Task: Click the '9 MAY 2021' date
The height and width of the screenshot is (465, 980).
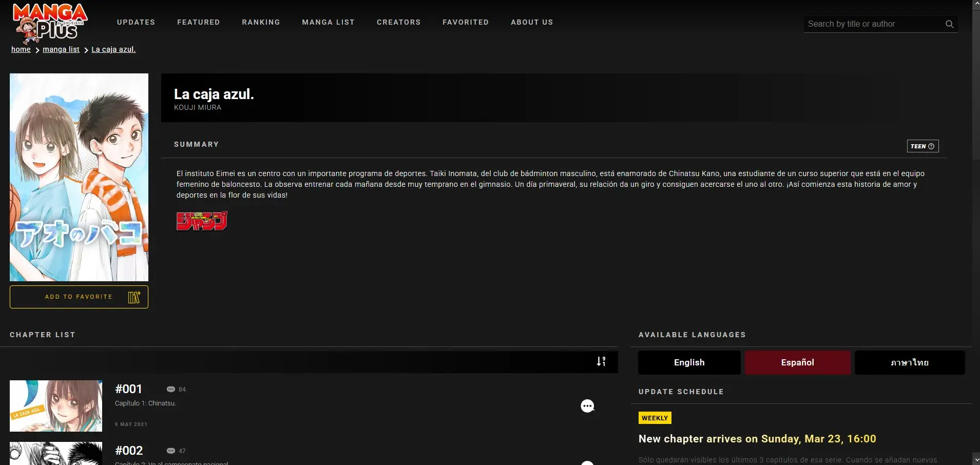Action: (131, 424)
